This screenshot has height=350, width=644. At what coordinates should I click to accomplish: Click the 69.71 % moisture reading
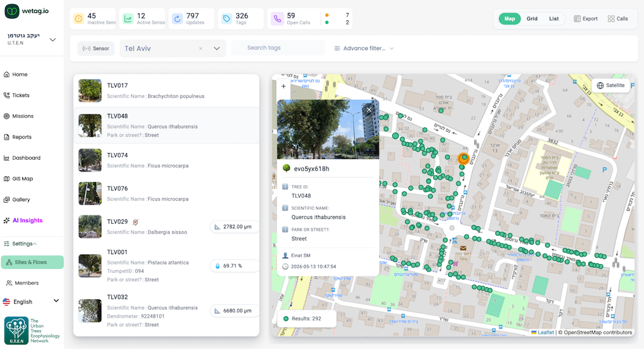point(234,266)
